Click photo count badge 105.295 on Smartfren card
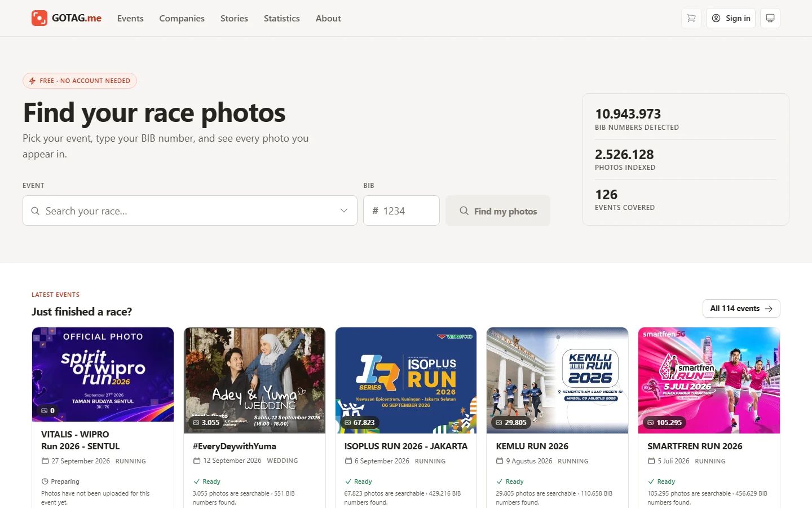 665,422
